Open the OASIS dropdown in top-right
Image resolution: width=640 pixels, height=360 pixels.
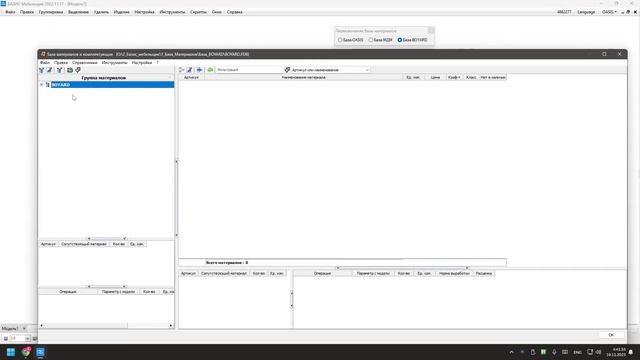pyautogui.click(x=609, y=12)
